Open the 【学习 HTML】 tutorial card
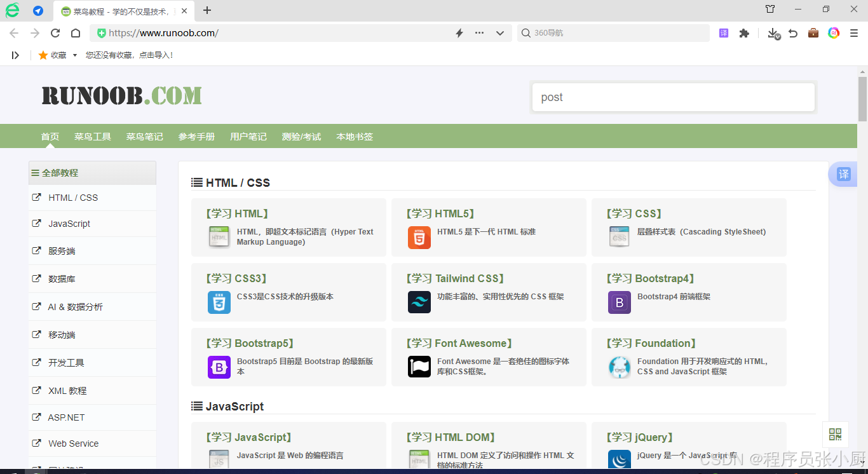 click(288, 227)
